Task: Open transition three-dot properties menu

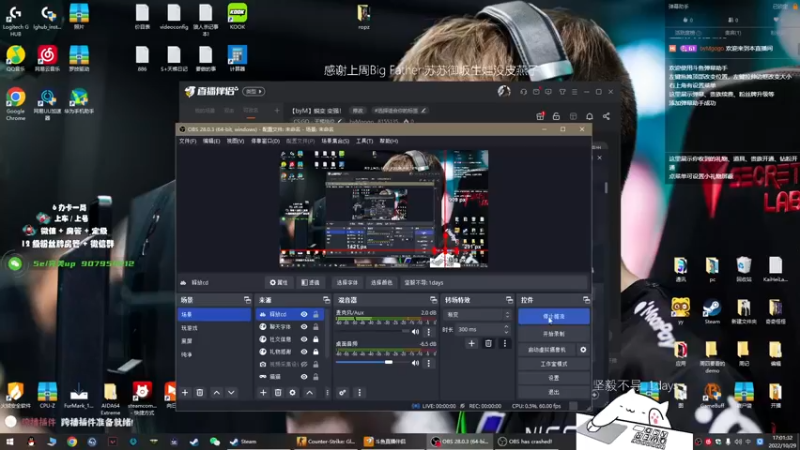Action: click(x=505, y=343)
